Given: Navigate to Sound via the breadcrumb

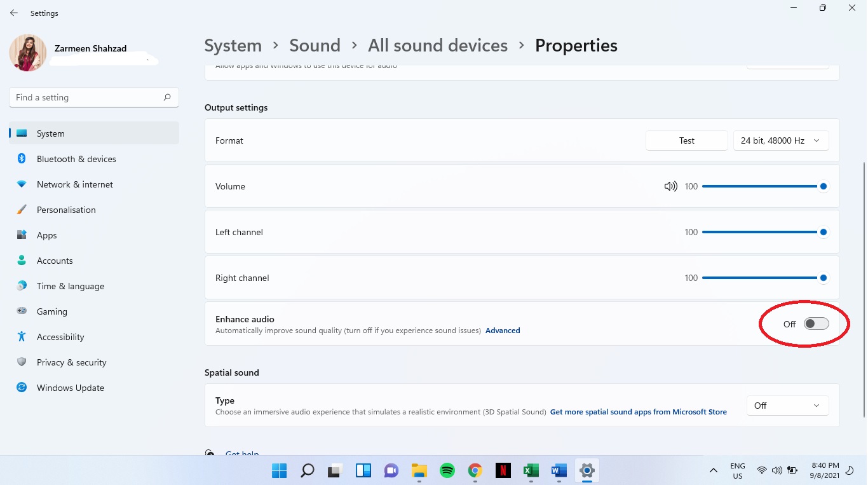Looking at the screenshot, I should (x=315, y=45).
